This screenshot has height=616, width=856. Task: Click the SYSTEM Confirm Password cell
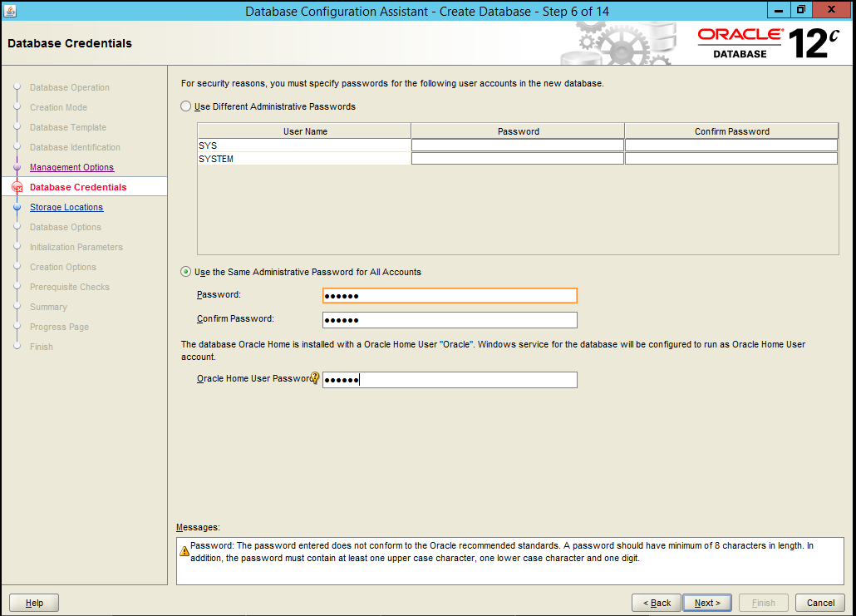click(731, 159)
